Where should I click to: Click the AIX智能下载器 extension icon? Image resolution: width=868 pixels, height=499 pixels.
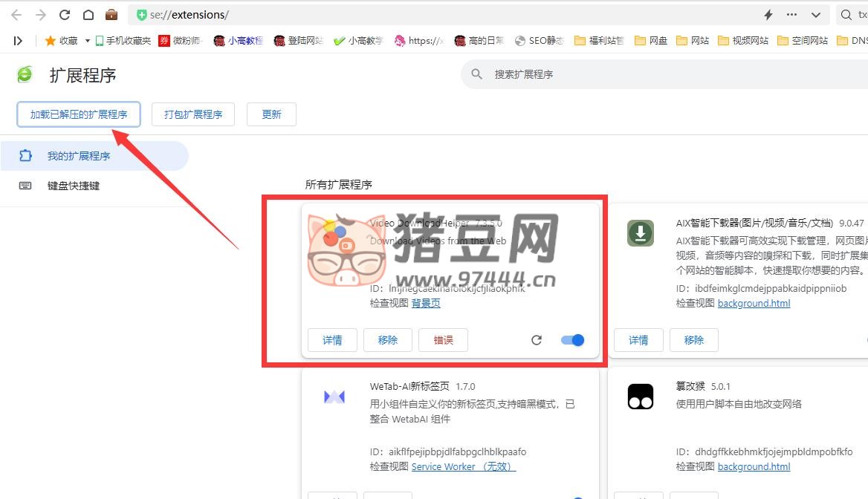coord(640,233)
